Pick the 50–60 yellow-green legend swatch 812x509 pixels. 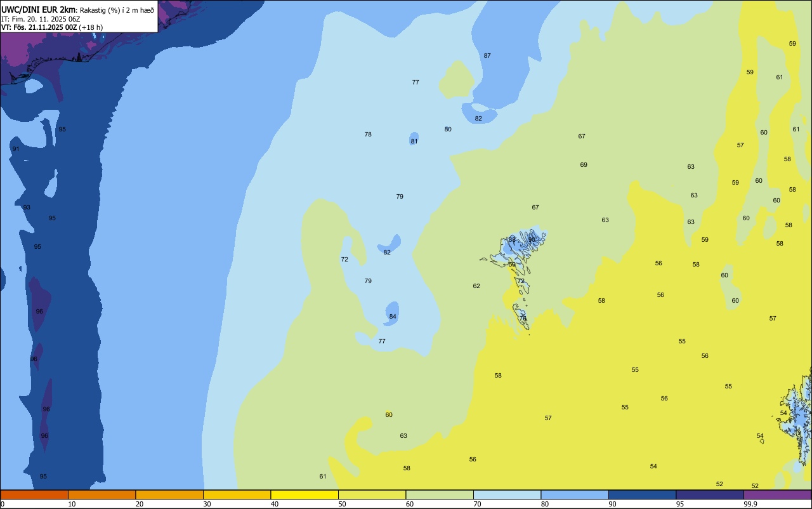point(372,494)
